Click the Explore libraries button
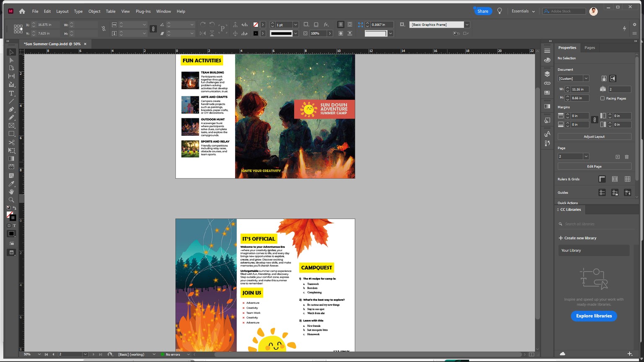644x362 pixels. tap(594, 316)
